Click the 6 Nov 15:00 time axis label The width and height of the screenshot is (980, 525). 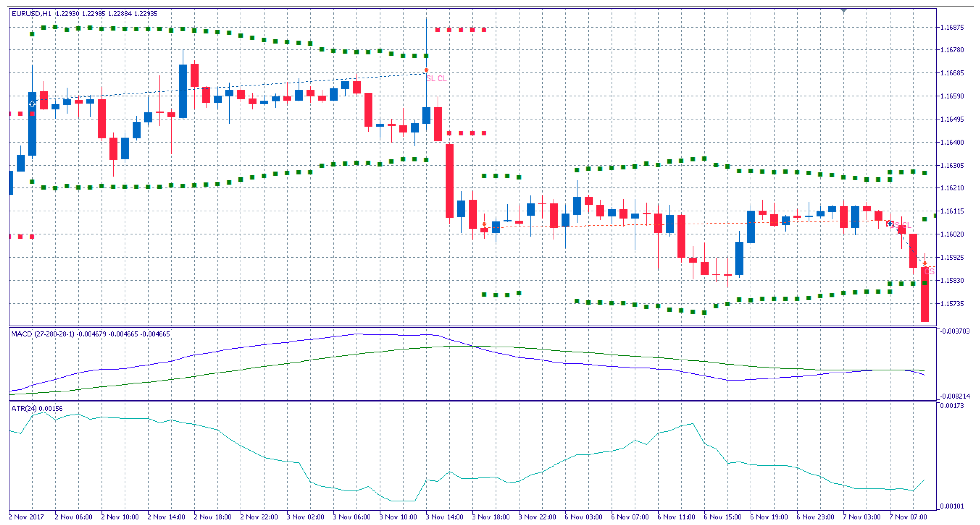click(x=722, y=517)
